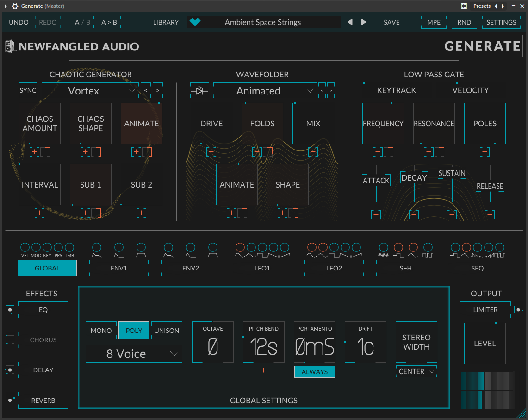This screenshot has width=528, height=420.
Task: Click the Newfangled Audio logo icon
Action: [x=10, y=46]
